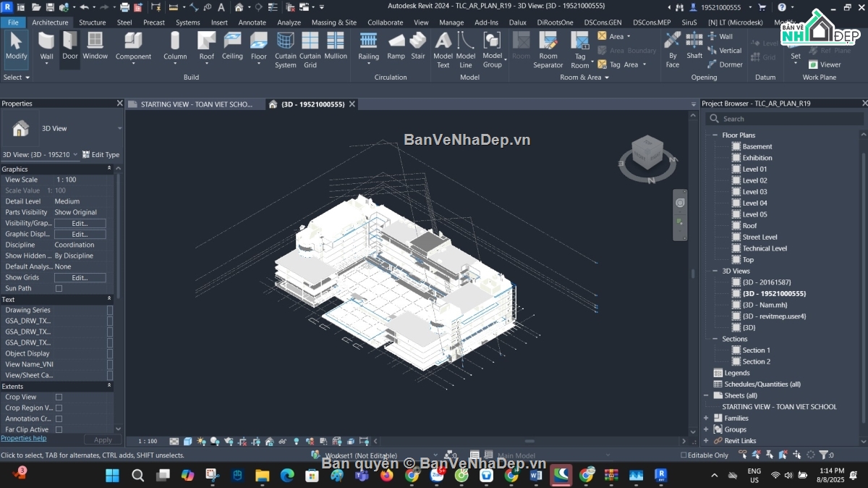Open the Shaft opening tool
Screen dimensions: 868x488
(x=694, y=45)
